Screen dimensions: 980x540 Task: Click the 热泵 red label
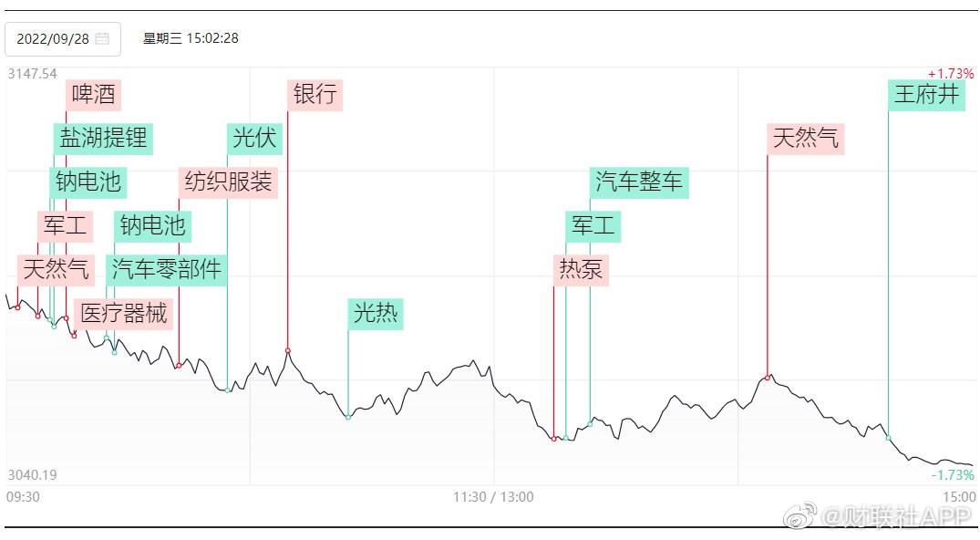tap(582, 270)
